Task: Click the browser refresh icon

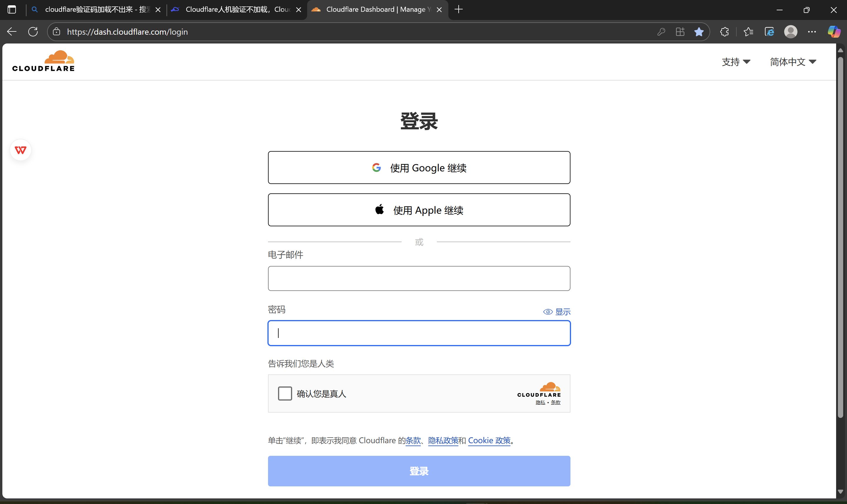Action: tap(33, 31)
